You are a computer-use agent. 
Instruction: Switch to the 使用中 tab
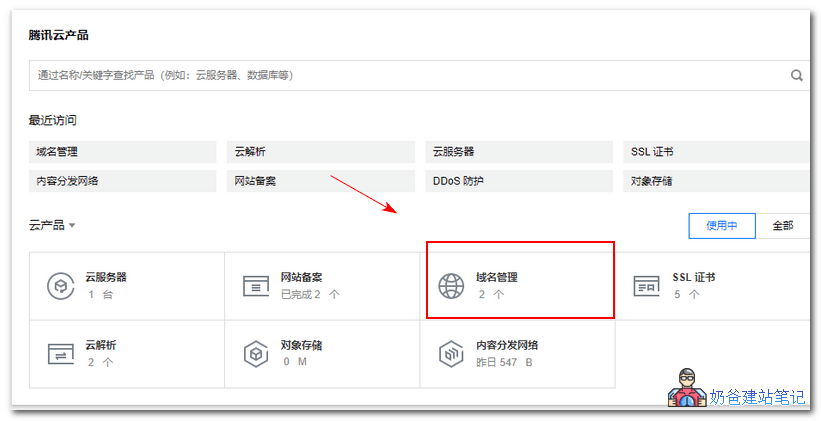pos(722,226)
